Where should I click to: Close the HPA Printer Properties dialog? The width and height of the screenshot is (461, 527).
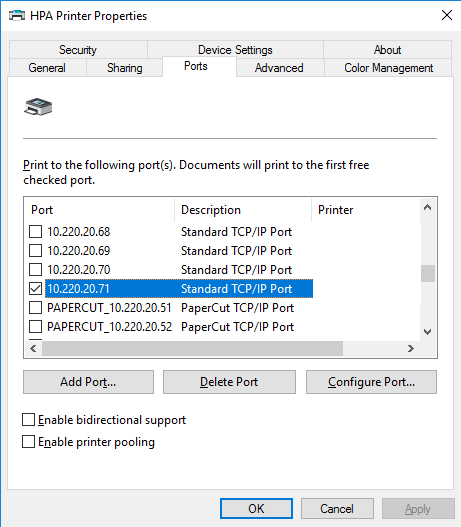pyautogui.click(x=447, y=15)
